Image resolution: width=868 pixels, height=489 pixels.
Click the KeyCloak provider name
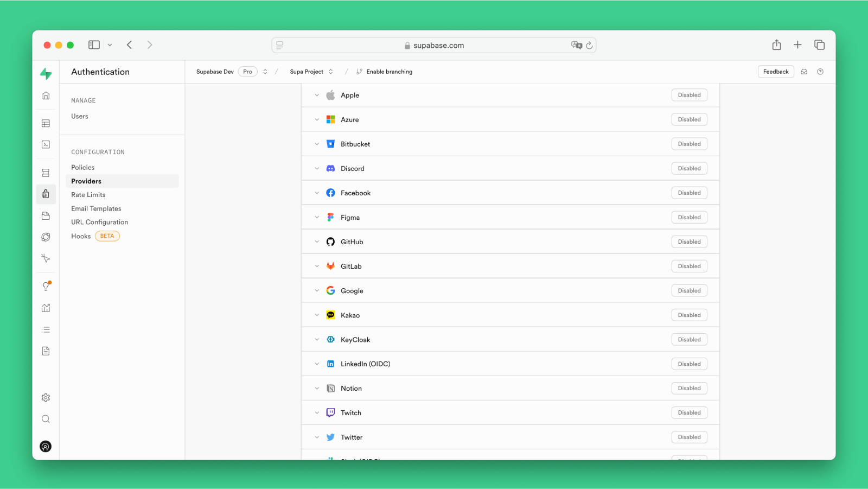pyautogui.click(x=355, y=339)
